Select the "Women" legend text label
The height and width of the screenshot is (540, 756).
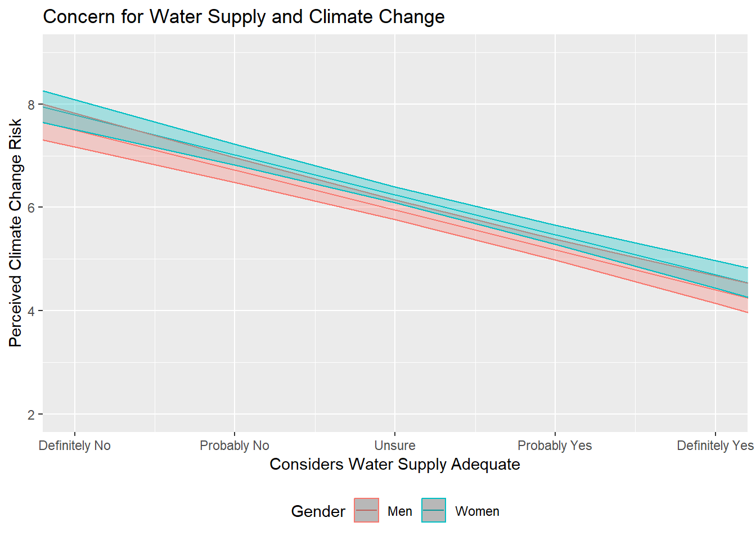coord(477,511)
